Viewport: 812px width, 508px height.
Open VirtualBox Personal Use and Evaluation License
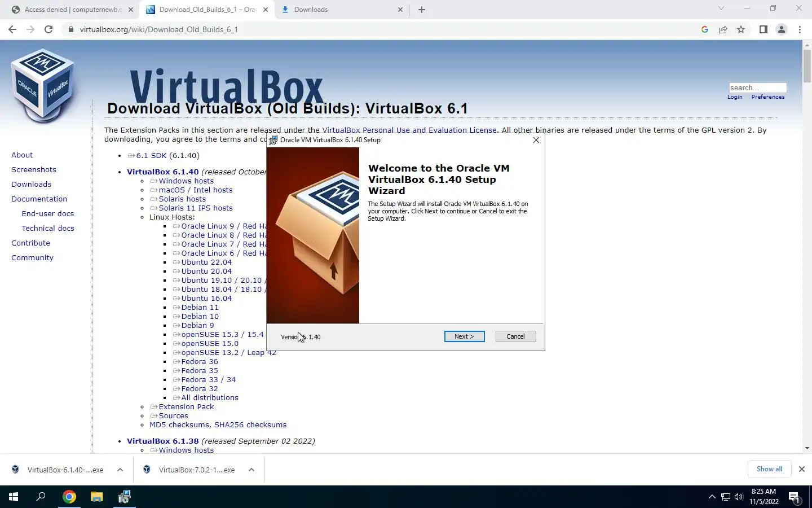pos(409,130)
